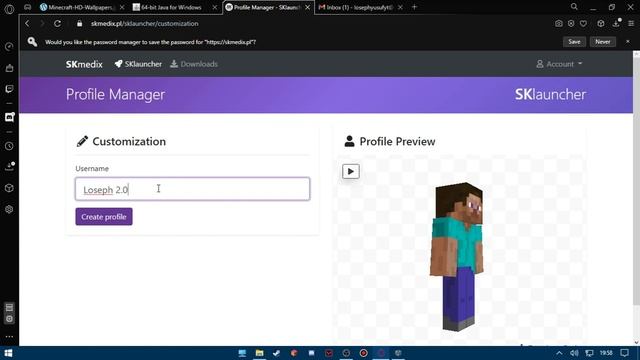This screenshot has height=360, width=640.
Task: Open GX Control speedometer sidebar icon
Action: tap(9, 47)
